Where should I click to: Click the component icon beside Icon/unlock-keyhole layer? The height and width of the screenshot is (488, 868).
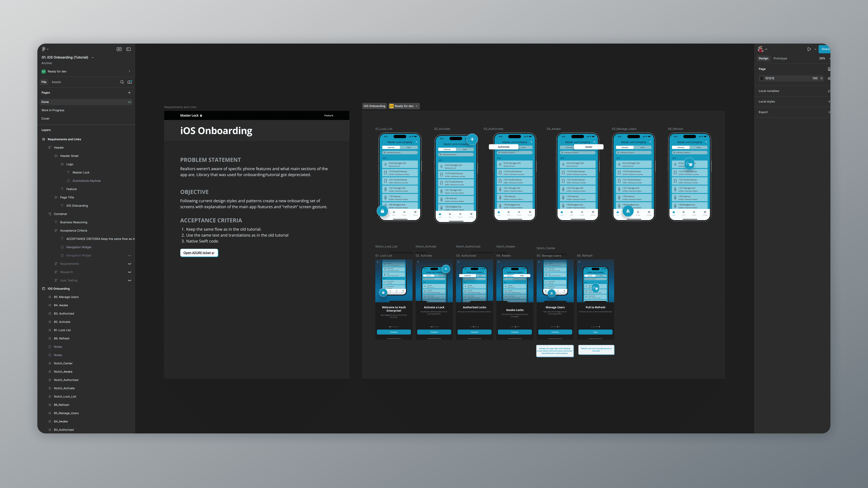pos(68,181)
